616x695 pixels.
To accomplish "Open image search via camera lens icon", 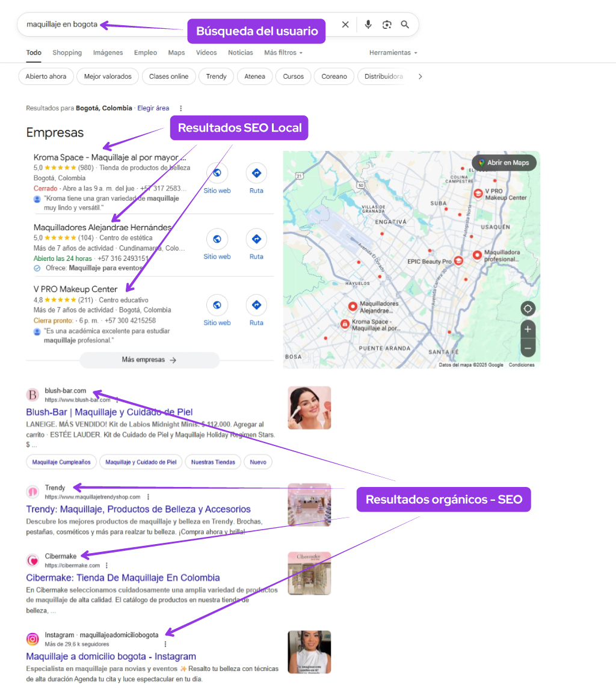I will click(x=387, y=25).
